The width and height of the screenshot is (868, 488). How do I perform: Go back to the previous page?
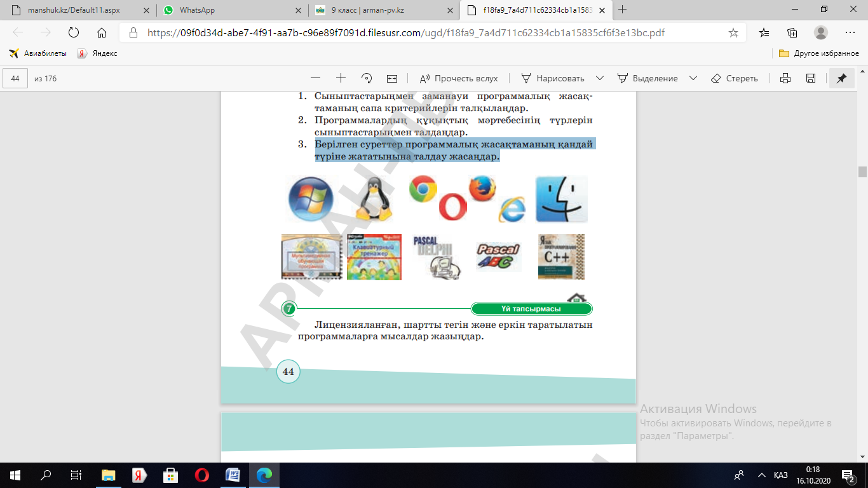18,32
